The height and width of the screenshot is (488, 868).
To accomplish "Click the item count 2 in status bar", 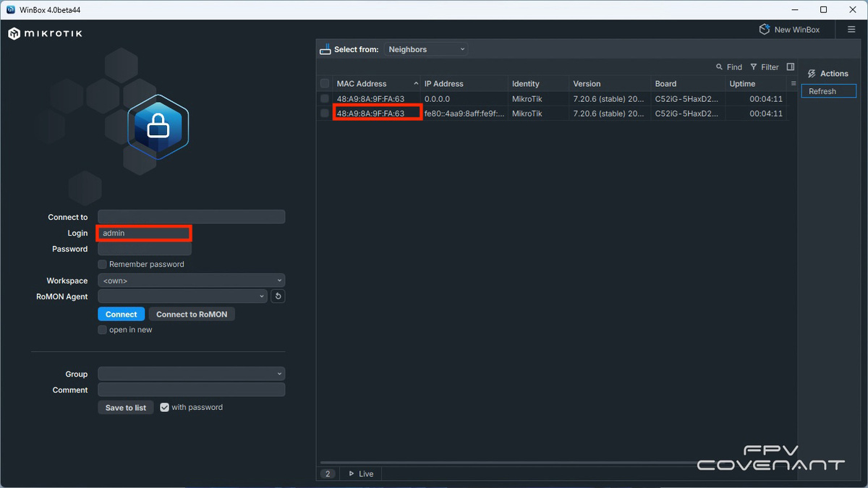I will (328, 474).
